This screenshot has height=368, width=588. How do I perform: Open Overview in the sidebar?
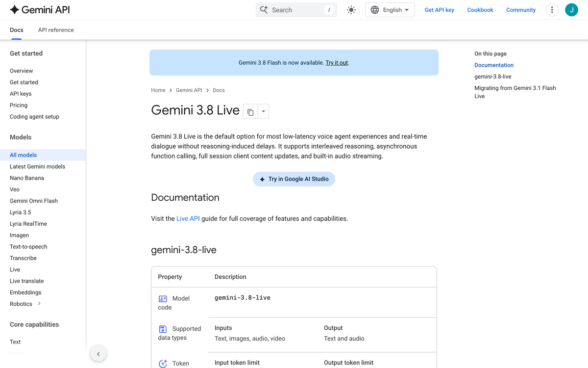pos(22,71)
